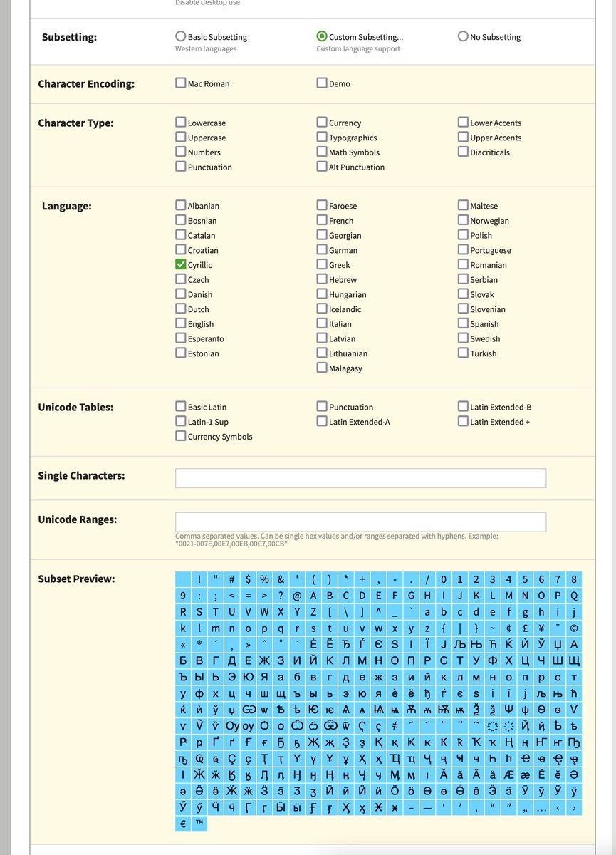Check the Punctuation character type box
Viewport: 616px width, 855px height.
click(x=181, y=166)
